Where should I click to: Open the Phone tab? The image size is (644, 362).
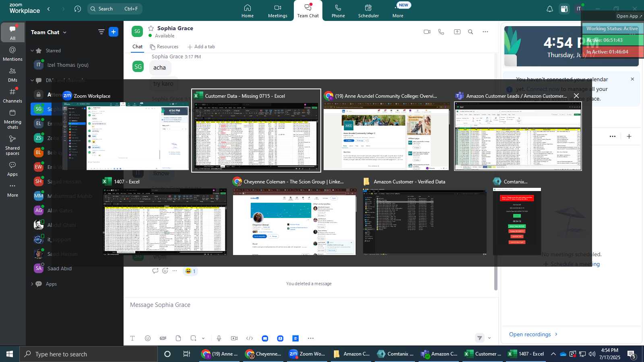tap(338, 11)
